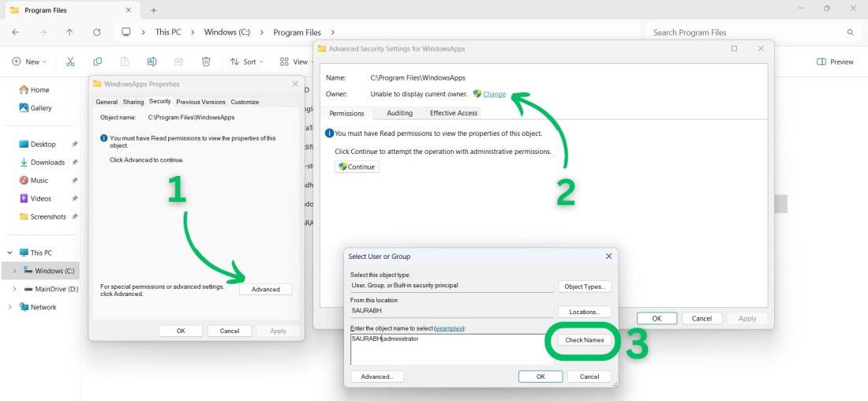Viewport: 868px width, 401px height.
Task: Expand the This PC tree node
Action: (10, 253)
